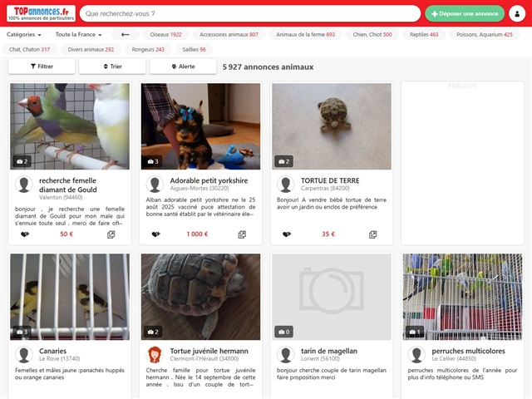
Task: Click the 35 € price
Action: pyautogui.click(x=328, y=234)
